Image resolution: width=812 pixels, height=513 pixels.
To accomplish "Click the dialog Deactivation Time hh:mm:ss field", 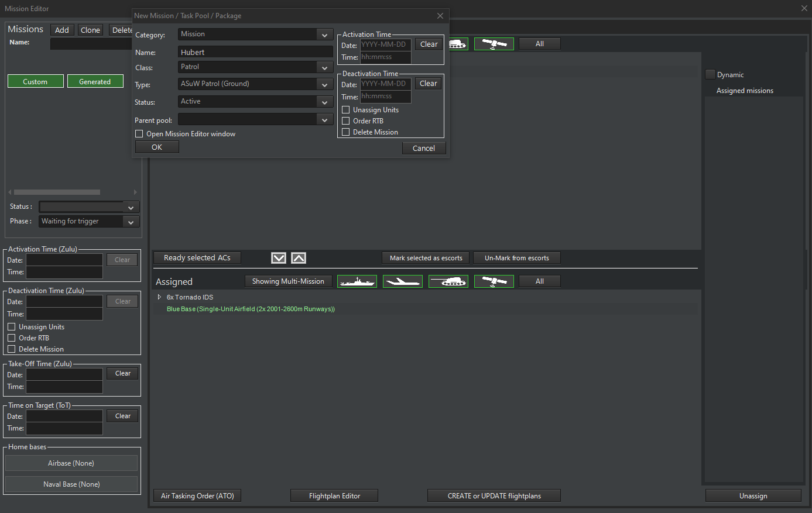I will coord(385,97).
